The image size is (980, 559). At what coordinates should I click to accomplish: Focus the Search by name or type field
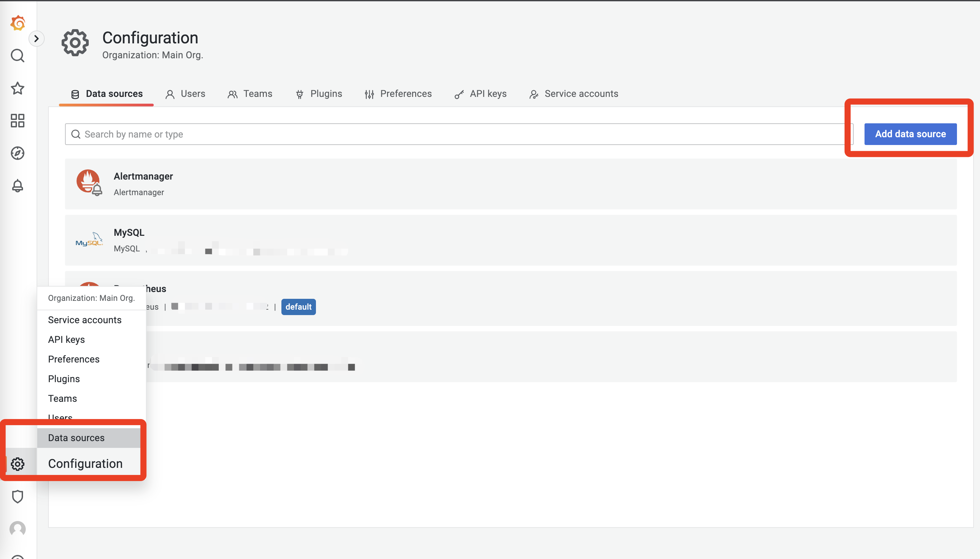tap(459, 134)
